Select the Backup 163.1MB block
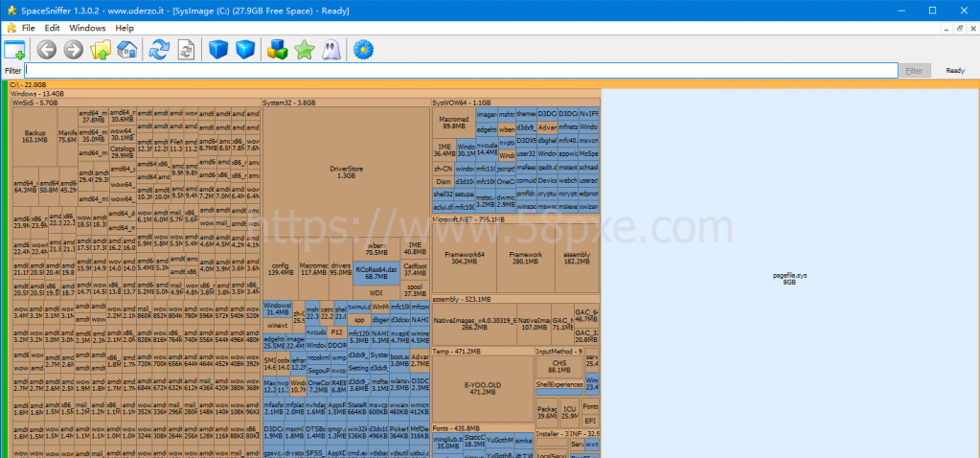Screen dimensions: 980x458 35,136
